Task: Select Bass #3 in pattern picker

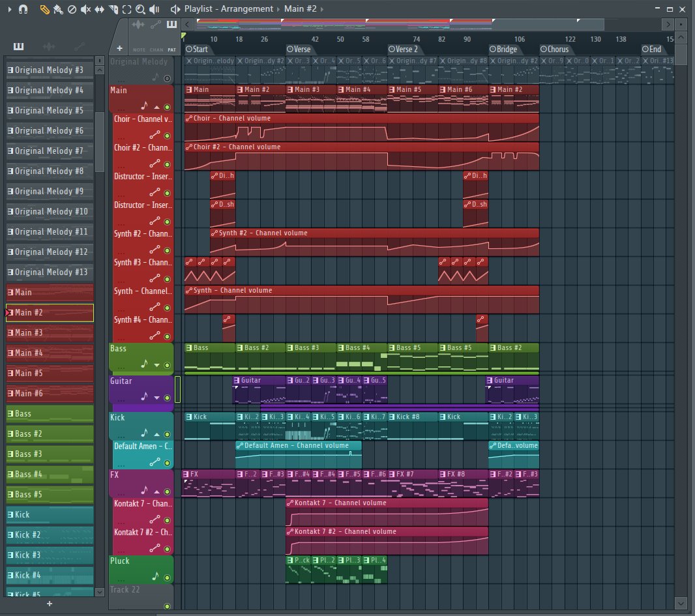Action: (x=50, y=454)
